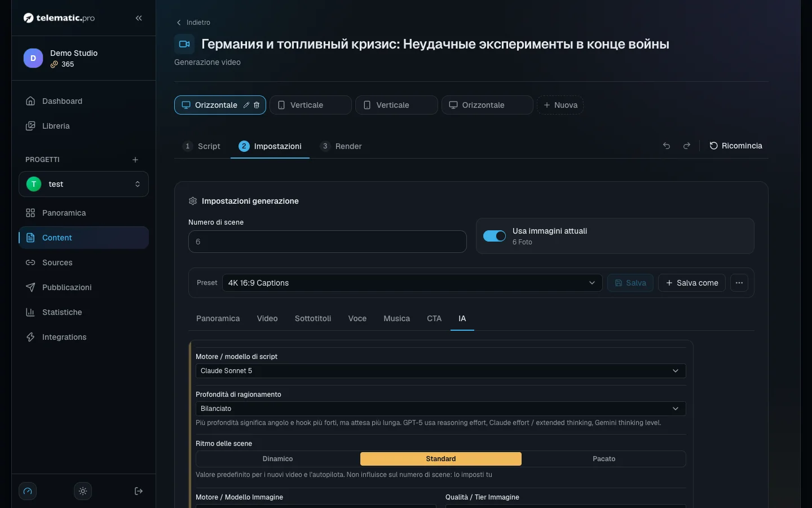Open the preset more-options ellipsis menu
Viewport: 812px width, 508px height.
(739, 283)
